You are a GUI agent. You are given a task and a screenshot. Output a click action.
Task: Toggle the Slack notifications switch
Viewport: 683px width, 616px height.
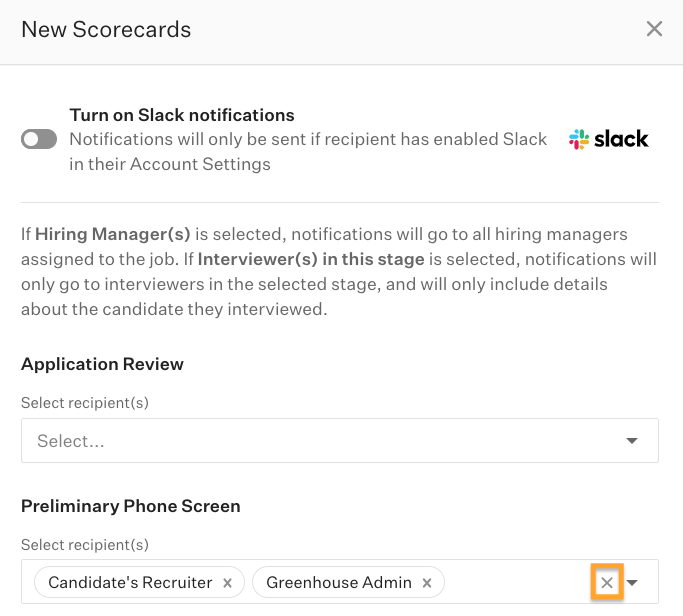coord(39,140)
